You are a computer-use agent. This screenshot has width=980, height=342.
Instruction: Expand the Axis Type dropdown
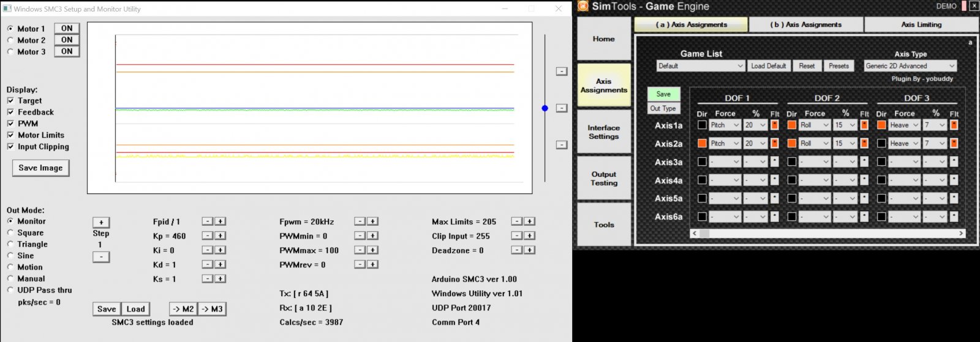pyautogui.click(x=910, y=66)
